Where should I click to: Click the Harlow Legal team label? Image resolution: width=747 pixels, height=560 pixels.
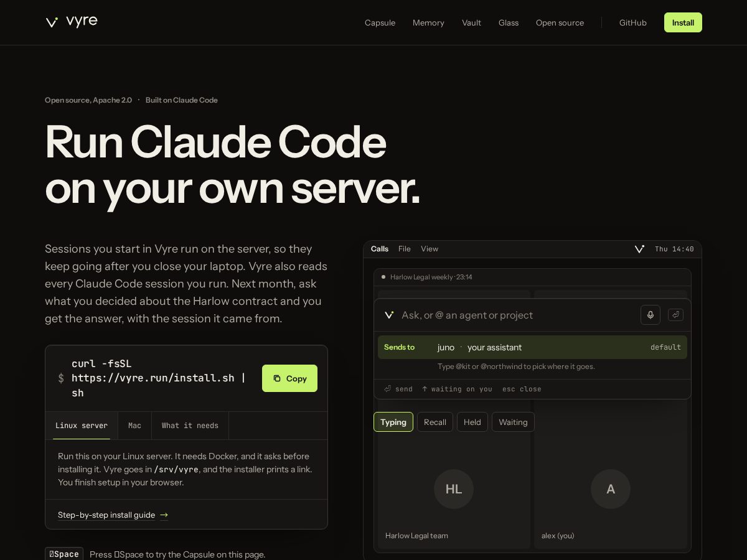click(416, 535)
